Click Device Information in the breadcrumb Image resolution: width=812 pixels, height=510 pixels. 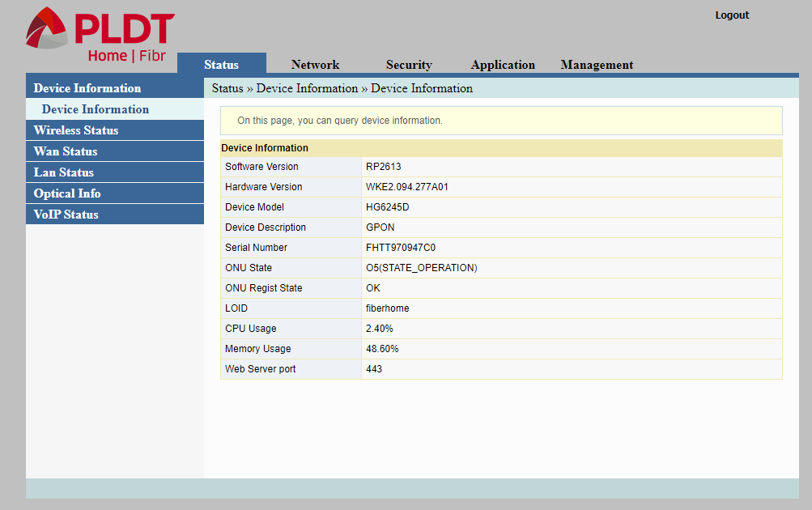coord(307,88)
